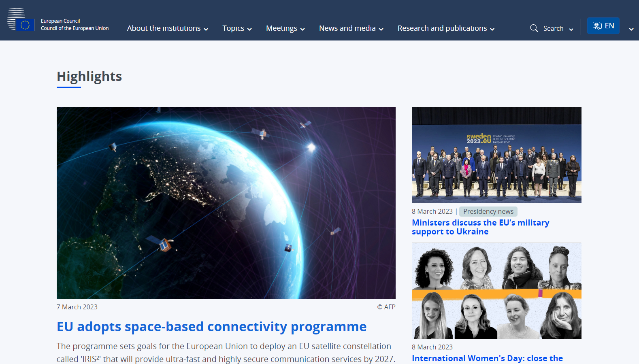Image resolution: width=639 pixels, height=364 pixels.
Task: Open the About the institutions menu
Action: (x=164, y=28)
